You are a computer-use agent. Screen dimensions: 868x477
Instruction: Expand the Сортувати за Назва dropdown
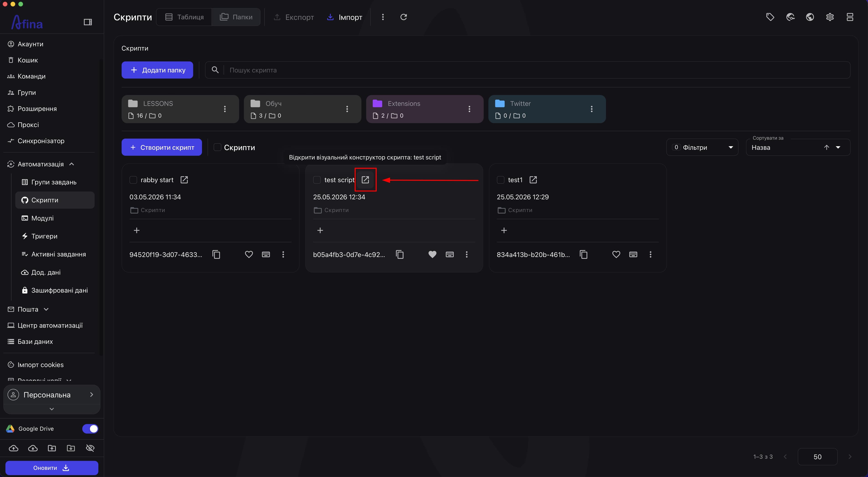tap(798, 147)
